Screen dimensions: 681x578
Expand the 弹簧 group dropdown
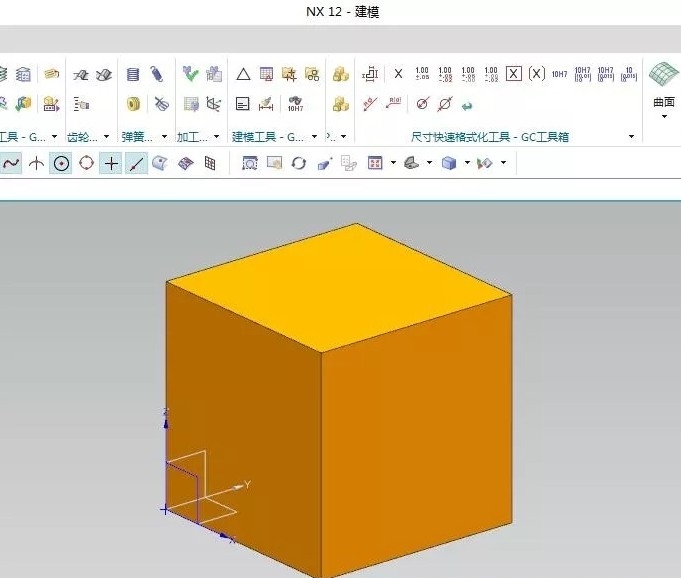pos(164,137)
